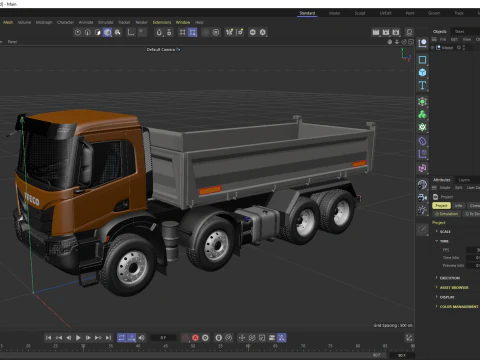Screen dimensions: 480x360
Task: Go to end of timeline
Action: point(108,338)
